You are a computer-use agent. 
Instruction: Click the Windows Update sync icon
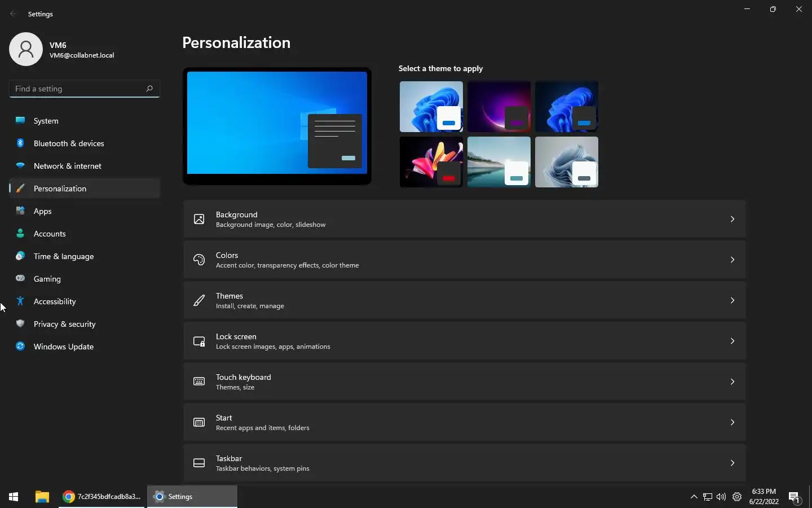point(20,346)
